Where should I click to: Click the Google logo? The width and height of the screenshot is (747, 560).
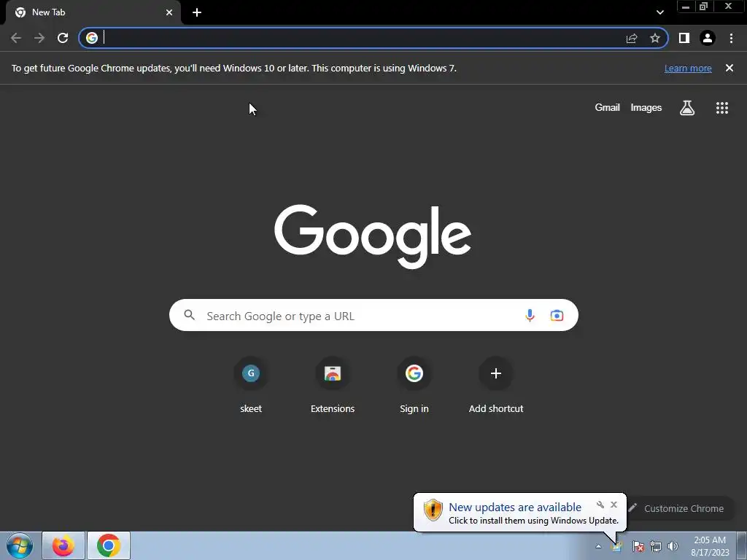373,236
